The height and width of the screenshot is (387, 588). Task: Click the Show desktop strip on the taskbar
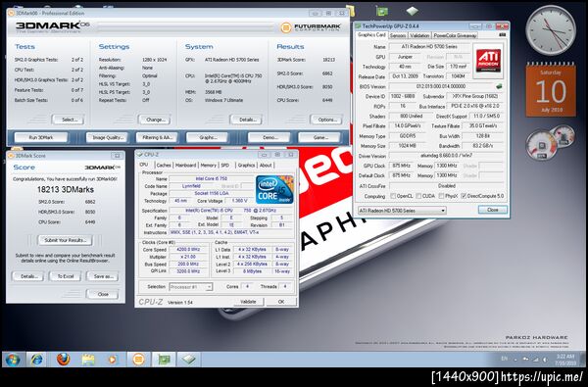tap(583, 360)
